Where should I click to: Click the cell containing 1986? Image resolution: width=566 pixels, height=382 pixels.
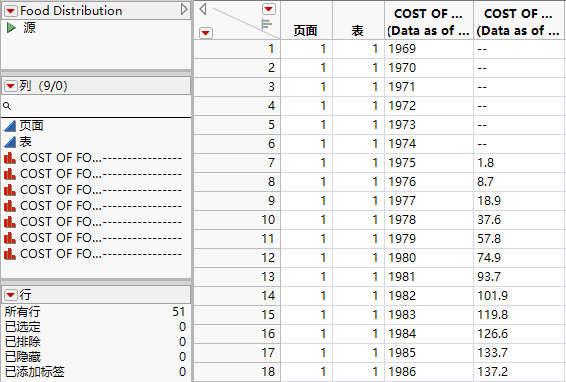pyautogui.click(x=429, y=372)
